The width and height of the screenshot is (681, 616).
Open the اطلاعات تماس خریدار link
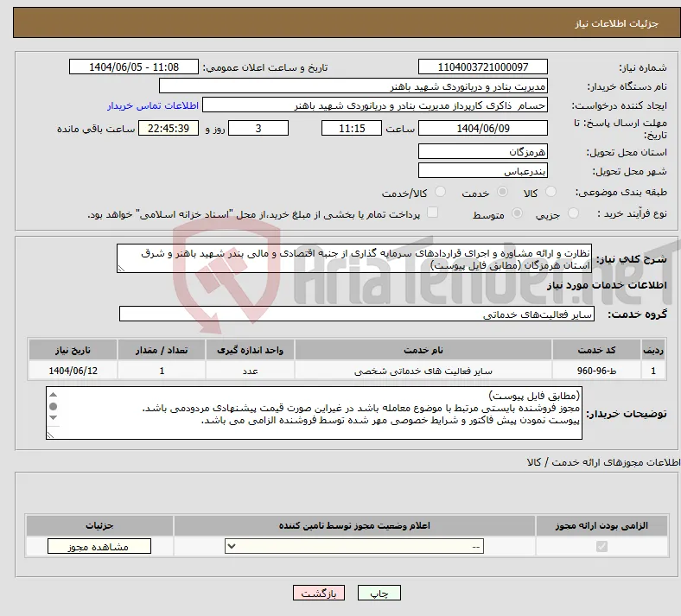[x=153, y=105]
